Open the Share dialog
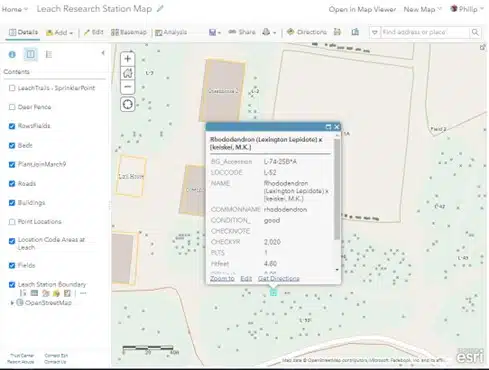Screen dimensions: 489x370 [x=242, y=32]
